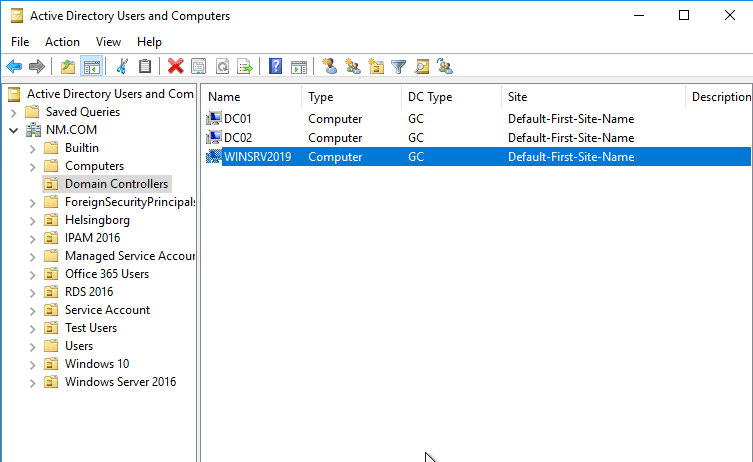Screen dimensions: 753x462
Task: Expand the RDS 2016 OU
Action: pos(32,293)
